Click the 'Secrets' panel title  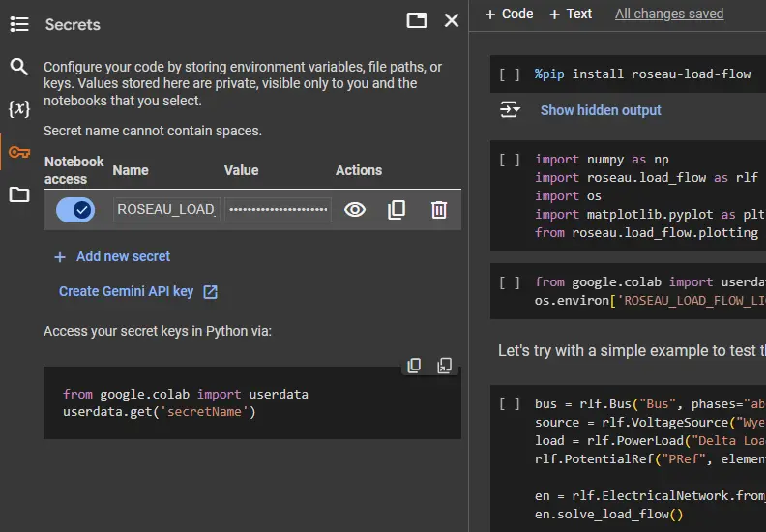click(x=73, y=24)
